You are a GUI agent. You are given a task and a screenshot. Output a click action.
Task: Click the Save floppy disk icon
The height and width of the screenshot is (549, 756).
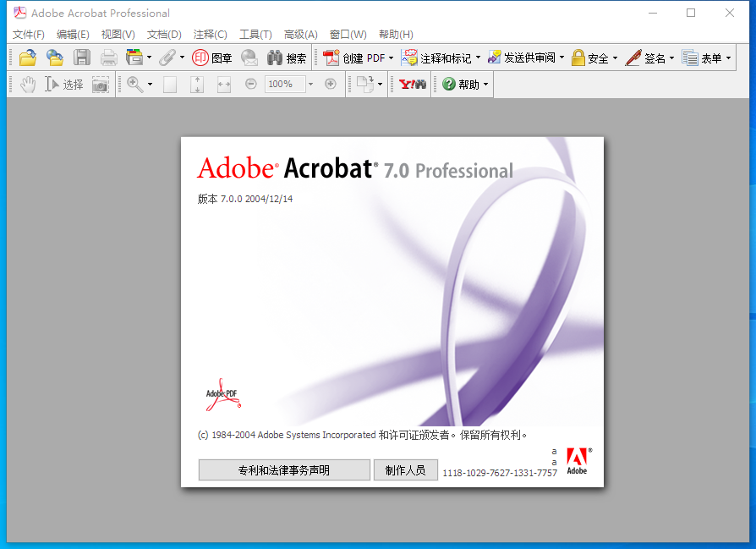pyautogui.click(x=82, y=58)
